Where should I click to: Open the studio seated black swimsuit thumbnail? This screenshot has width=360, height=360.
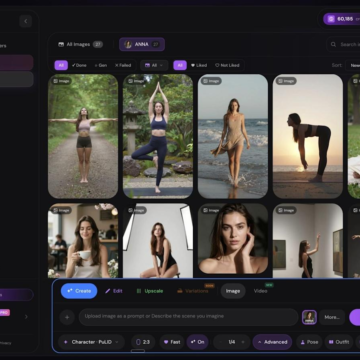click(x=158, y=241)
